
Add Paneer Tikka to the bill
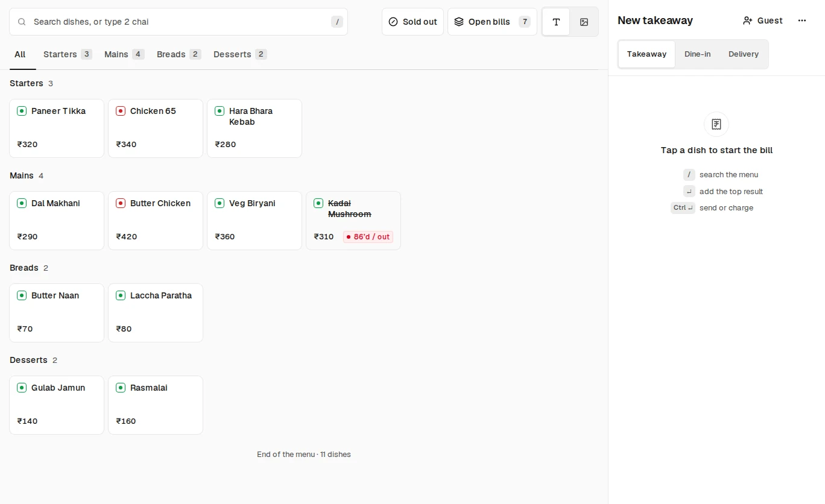click(x=57, y=128)
